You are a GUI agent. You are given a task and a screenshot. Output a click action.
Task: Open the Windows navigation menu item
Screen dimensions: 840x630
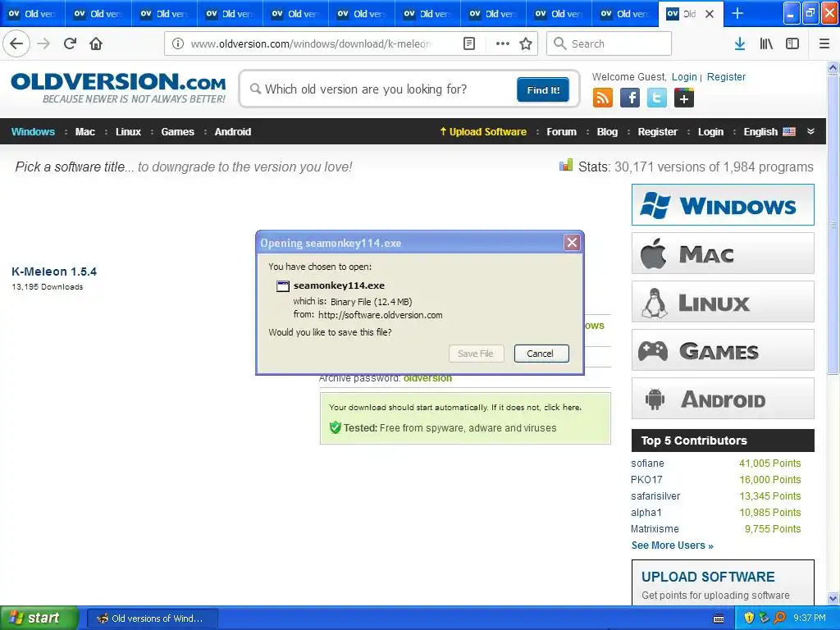click(33, 132)
